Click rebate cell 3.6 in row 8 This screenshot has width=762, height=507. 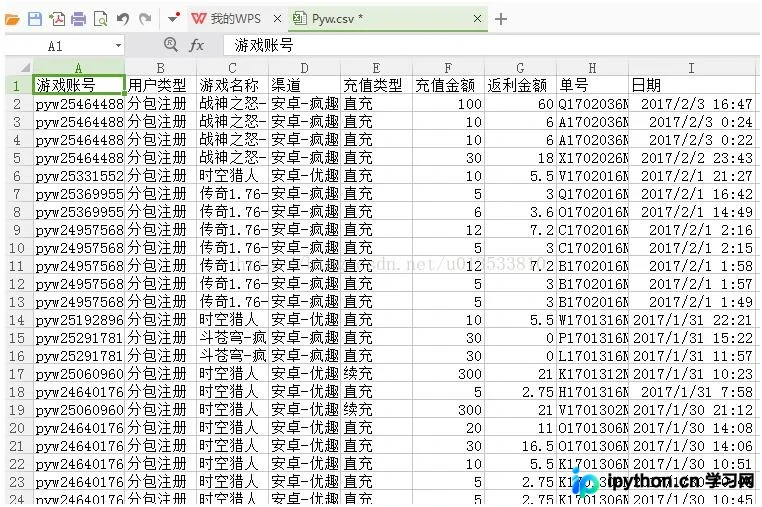click(520, 212)
